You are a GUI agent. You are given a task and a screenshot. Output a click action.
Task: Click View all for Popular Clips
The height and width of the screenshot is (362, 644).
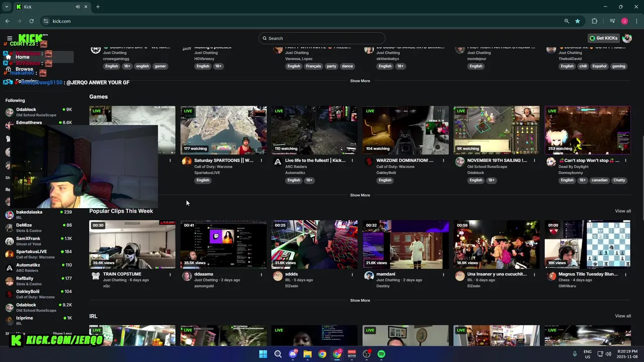[622, 211]
